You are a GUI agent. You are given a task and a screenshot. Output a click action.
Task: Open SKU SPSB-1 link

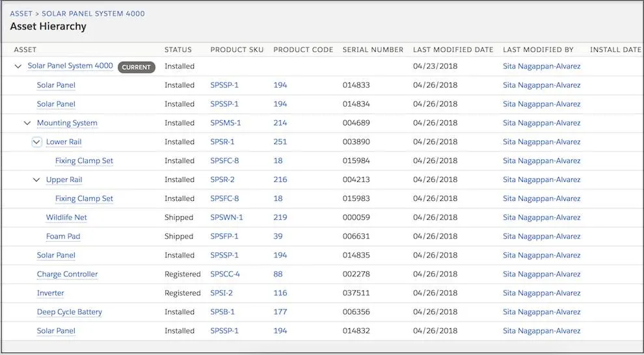pyautogui.click(x=222, y=311)
